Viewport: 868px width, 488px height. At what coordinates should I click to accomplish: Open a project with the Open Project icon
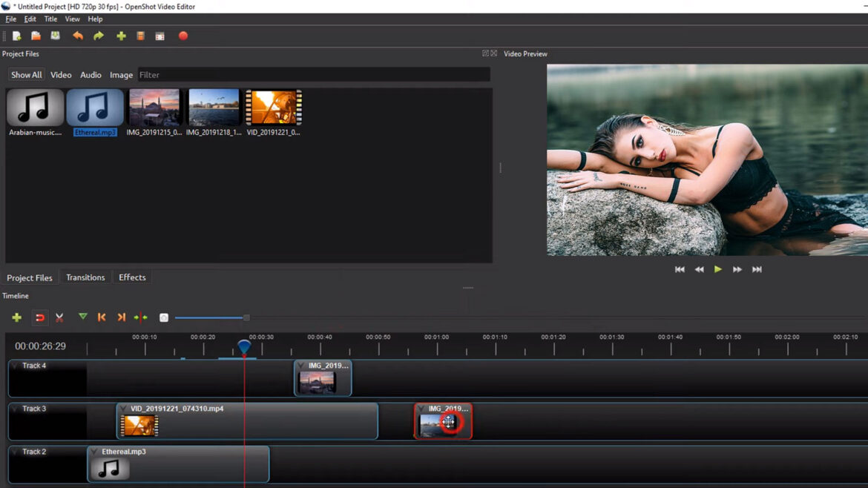point(35,35)
